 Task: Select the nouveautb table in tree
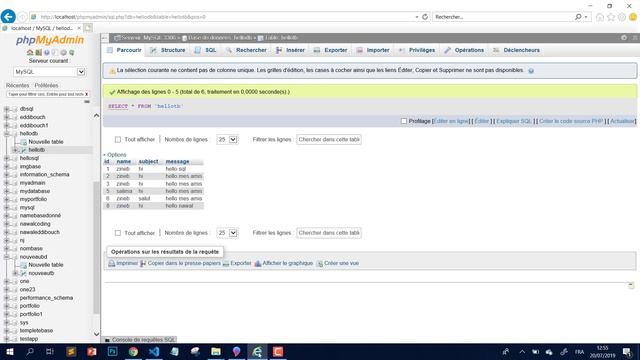41,273
